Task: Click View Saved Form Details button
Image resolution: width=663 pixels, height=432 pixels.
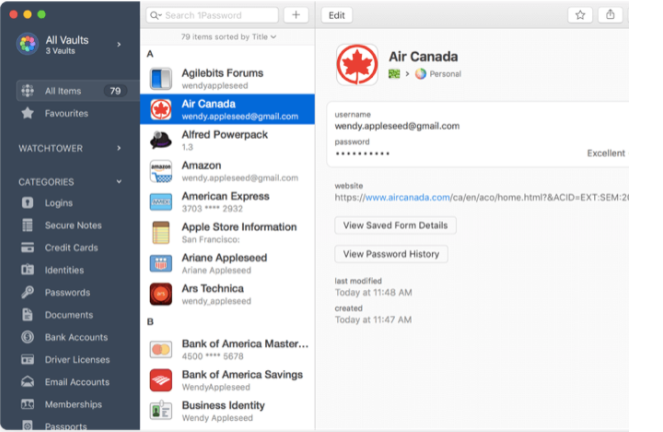Action: click(x=395, y=225)
